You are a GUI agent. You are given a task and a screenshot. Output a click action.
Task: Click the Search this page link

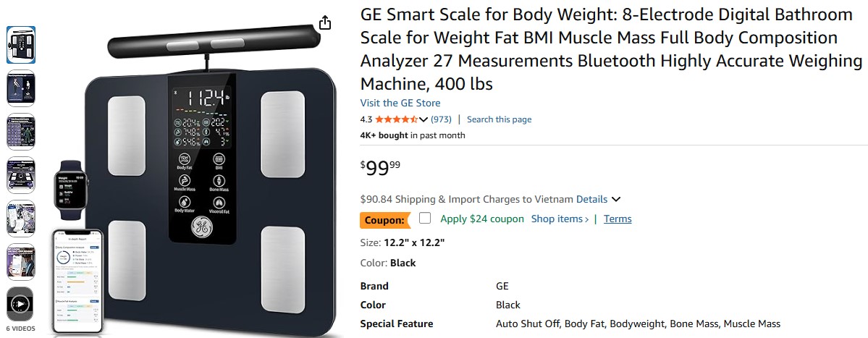click(499, 119)
